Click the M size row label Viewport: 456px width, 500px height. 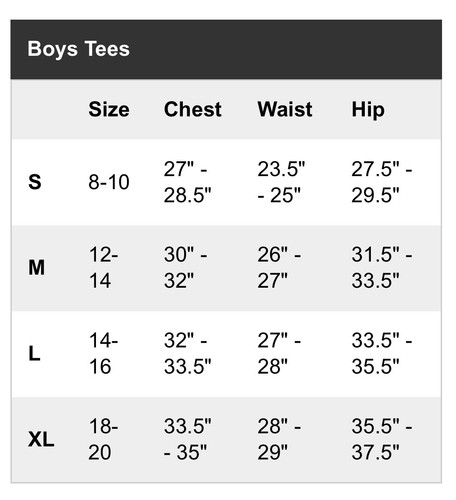click(36, 268)
